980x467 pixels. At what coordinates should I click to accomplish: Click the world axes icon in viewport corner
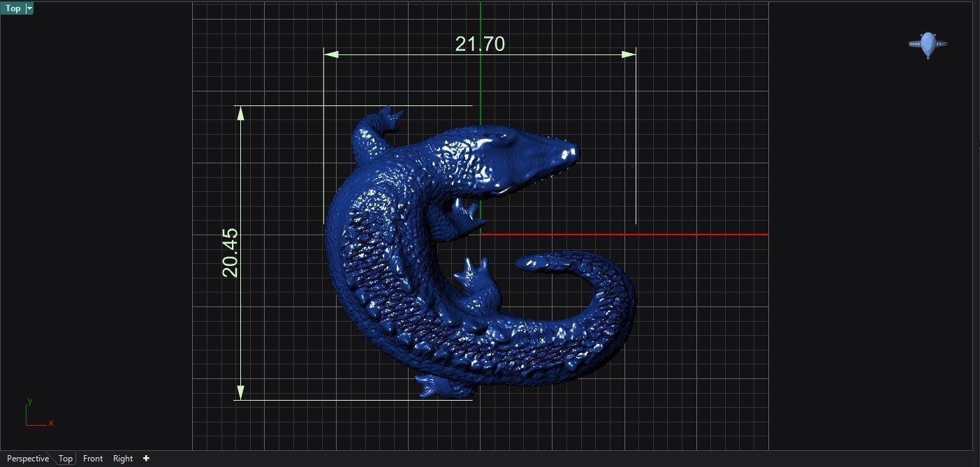[39, 413]
